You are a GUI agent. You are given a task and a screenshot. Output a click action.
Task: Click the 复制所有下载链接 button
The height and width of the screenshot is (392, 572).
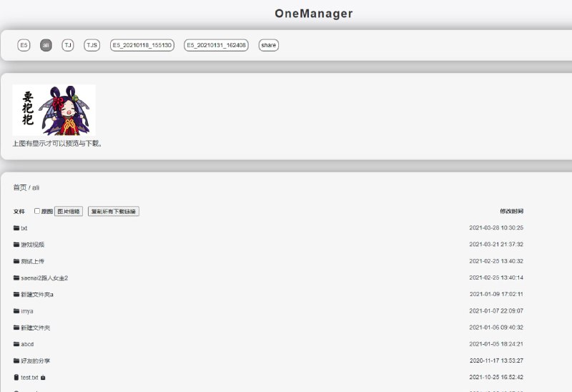(114, 211)
